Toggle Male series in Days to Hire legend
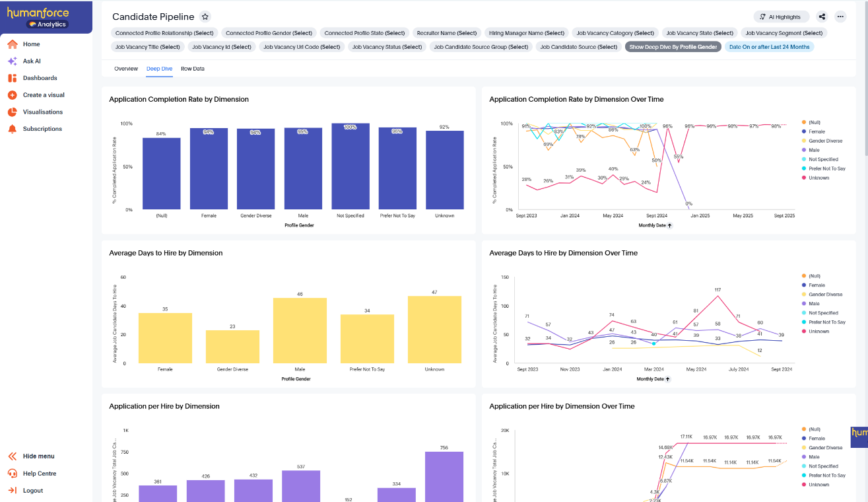This screenshot has width=868, height=502. [813, 304]
